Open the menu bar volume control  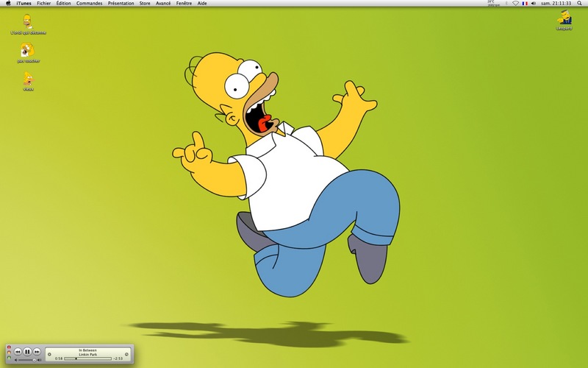coord(534,4)
